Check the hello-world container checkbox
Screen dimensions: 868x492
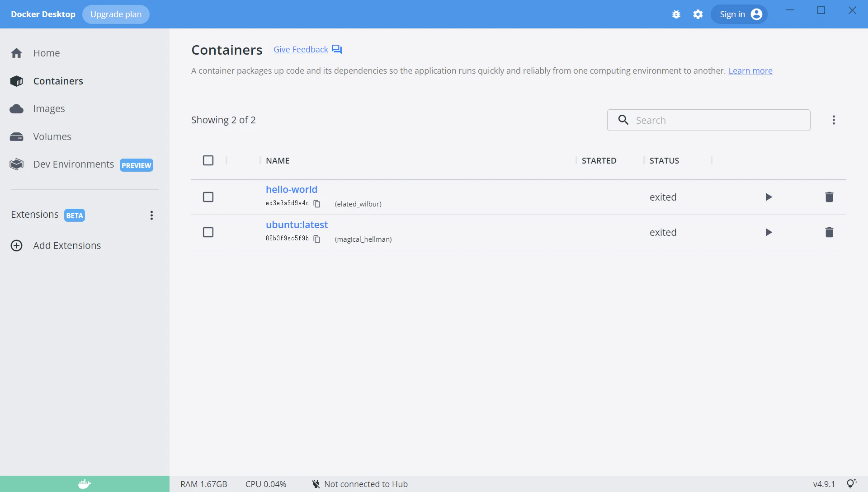click(208, 197)
